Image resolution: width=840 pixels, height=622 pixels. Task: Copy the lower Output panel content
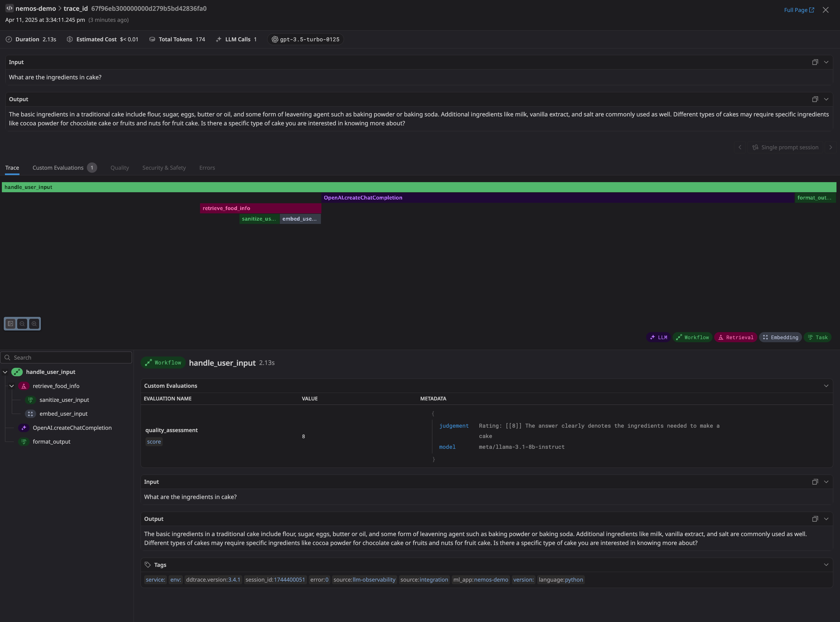click(x=815, y=519)
